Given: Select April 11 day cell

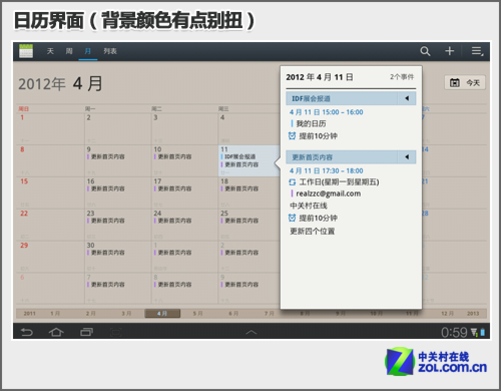Looking at the screenshot, I should pyautogui.click(x=249, y=161).
